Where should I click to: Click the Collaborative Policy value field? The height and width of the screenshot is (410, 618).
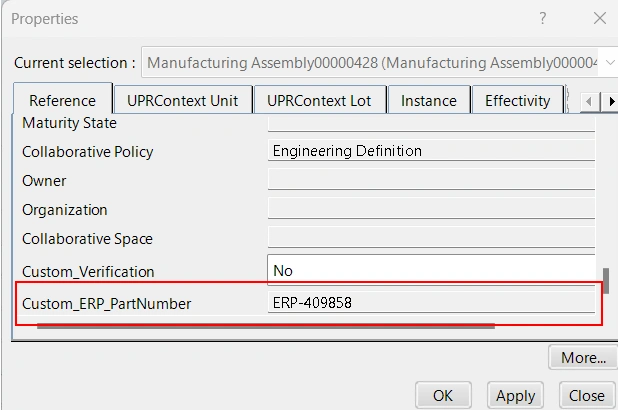tap(432, 151)
